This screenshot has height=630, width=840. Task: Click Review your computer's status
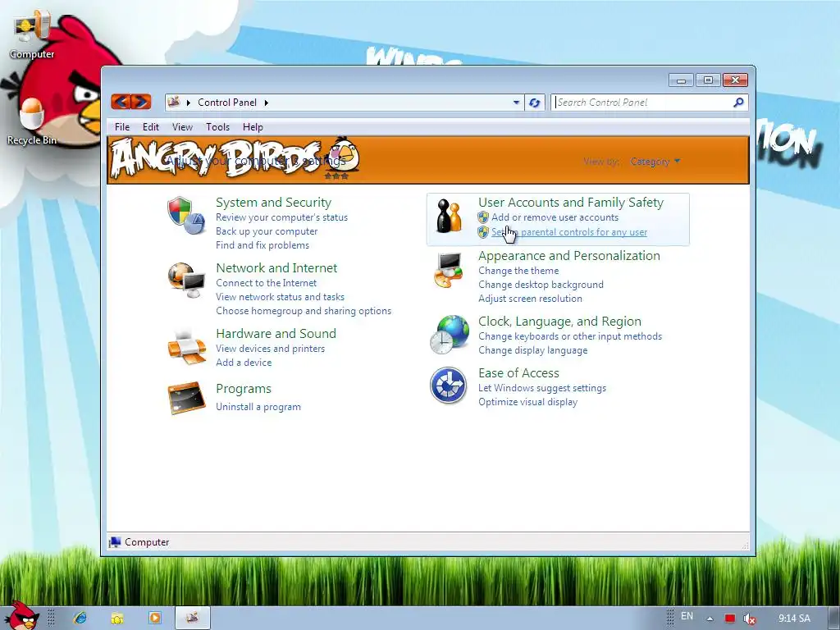coord(282,217)
